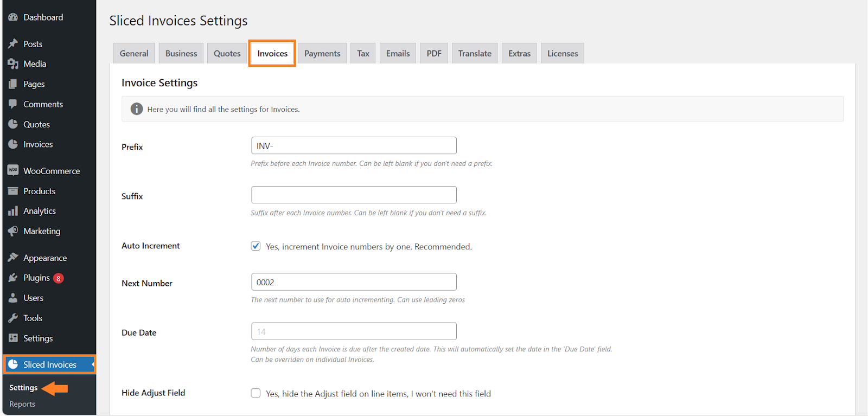Uncheck the Auto Increment checkbox

[x=256, y=246]
